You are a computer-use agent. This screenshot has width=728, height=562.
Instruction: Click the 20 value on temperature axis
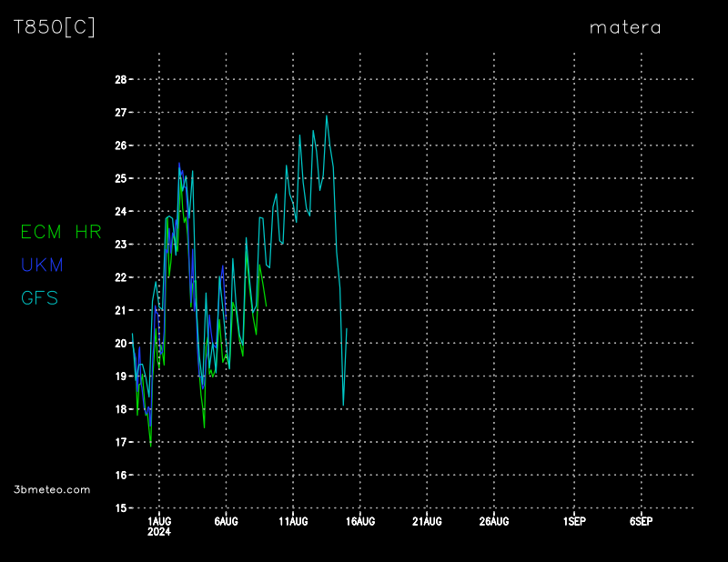[x=120, y=343]
